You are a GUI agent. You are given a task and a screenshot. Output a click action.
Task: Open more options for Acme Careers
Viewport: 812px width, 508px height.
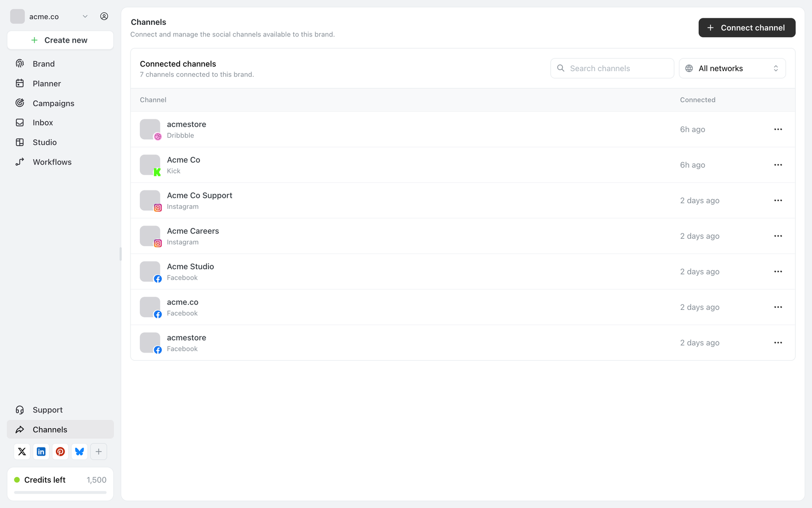(778, 236)
